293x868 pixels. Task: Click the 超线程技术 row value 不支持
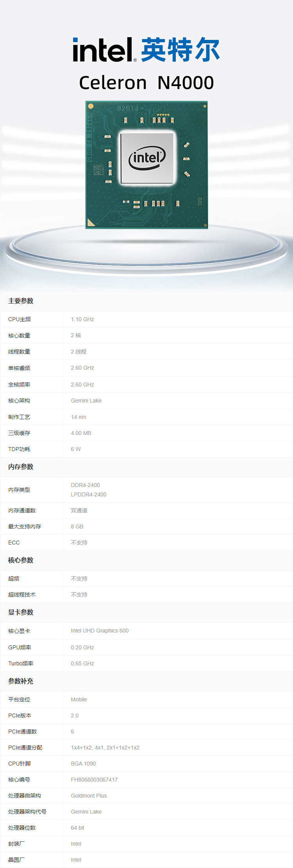click(x=79, y=595)
